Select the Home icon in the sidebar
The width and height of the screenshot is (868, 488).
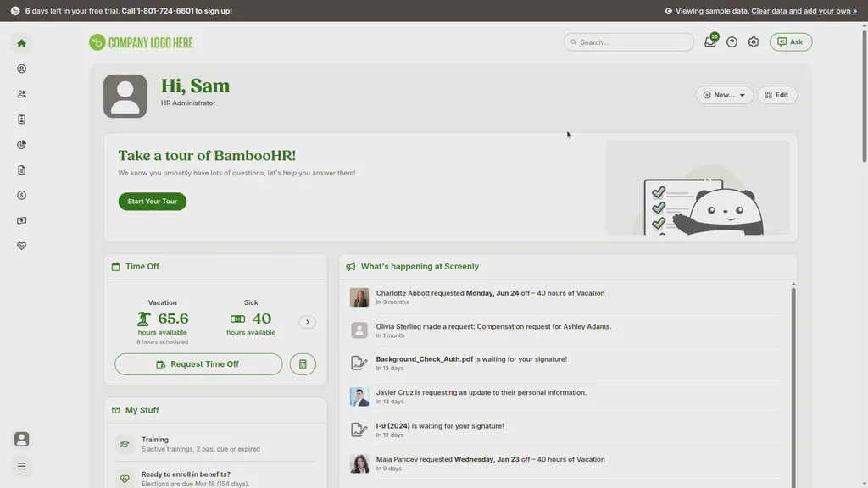point(21,42)
